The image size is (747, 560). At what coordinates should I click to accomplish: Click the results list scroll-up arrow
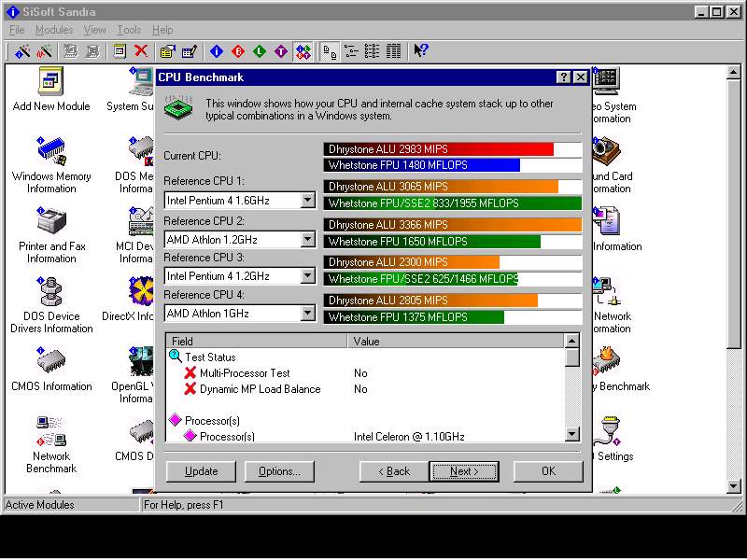click(571, 341)
